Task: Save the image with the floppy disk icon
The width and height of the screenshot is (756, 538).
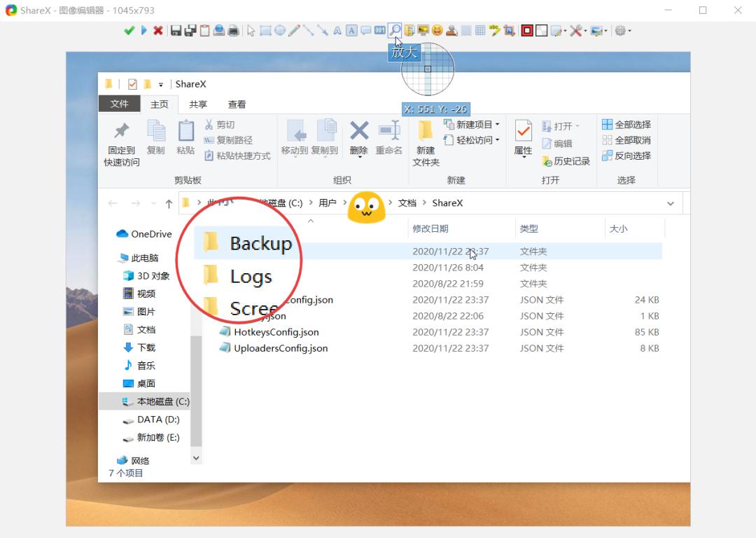Action: point(176,31)
